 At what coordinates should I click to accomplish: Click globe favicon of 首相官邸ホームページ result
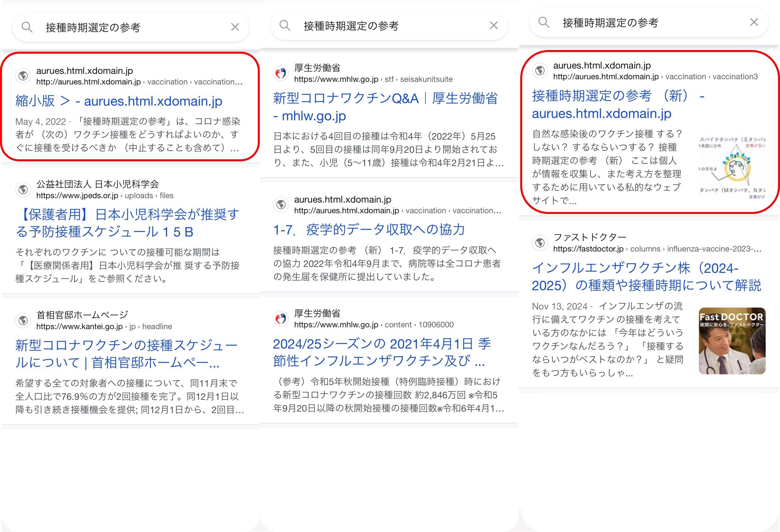(23, 320)
